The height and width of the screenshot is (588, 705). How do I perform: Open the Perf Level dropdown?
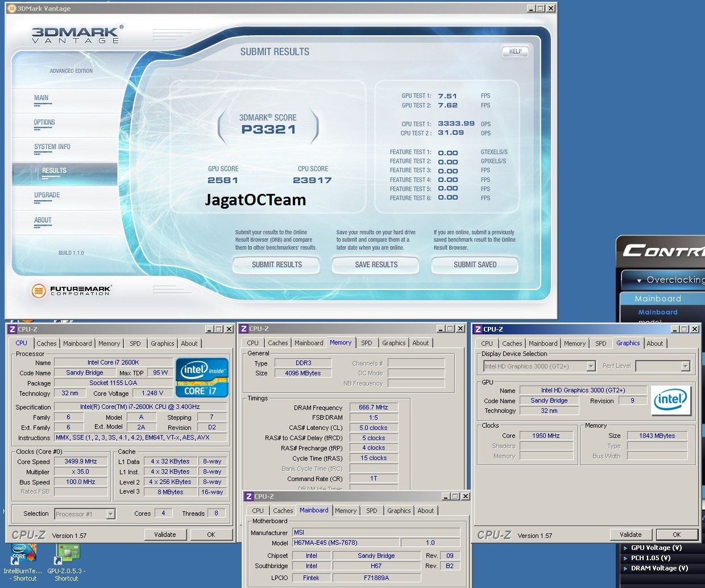point(685,366)
